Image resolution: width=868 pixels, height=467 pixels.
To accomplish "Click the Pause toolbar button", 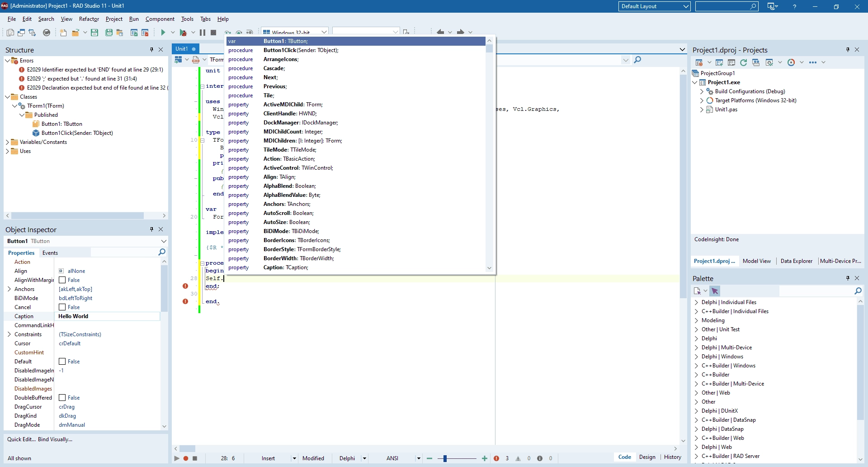I will pyautogui.click(x=203, y=33).
